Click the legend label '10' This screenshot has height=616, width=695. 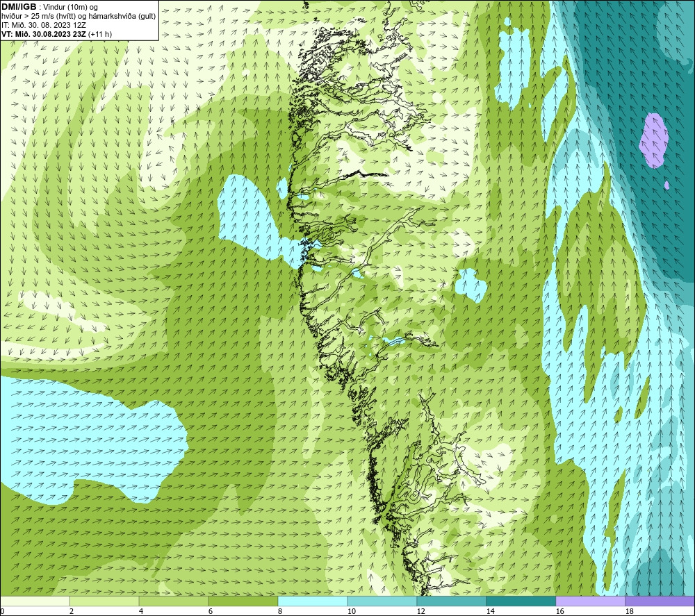point(352,612)
